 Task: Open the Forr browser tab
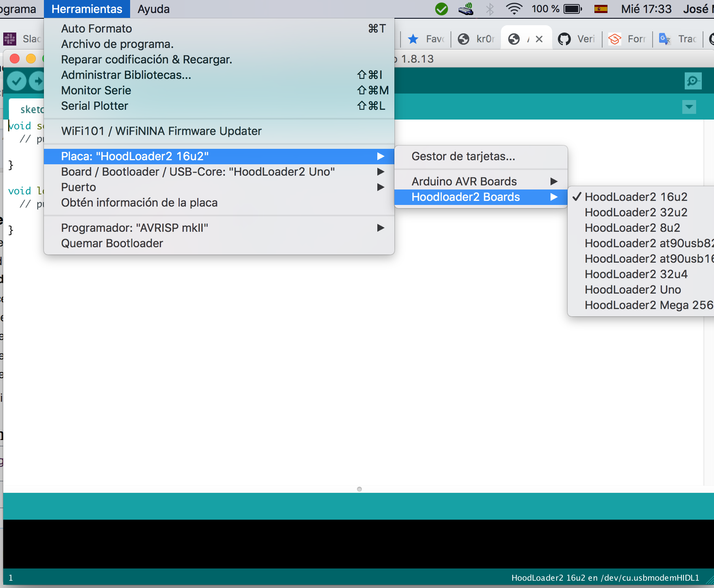point(627,39)
